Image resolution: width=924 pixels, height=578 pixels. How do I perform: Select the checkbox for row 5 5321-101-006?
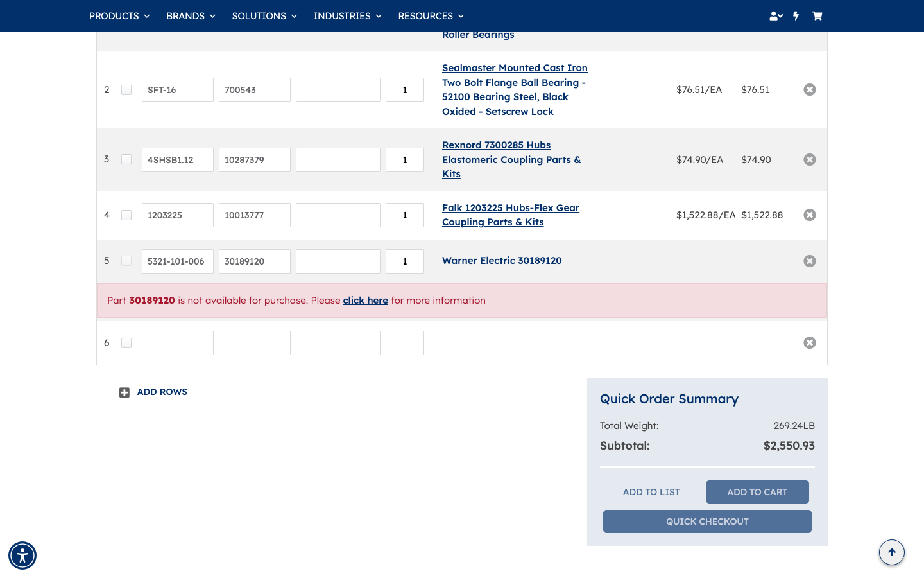126,261
